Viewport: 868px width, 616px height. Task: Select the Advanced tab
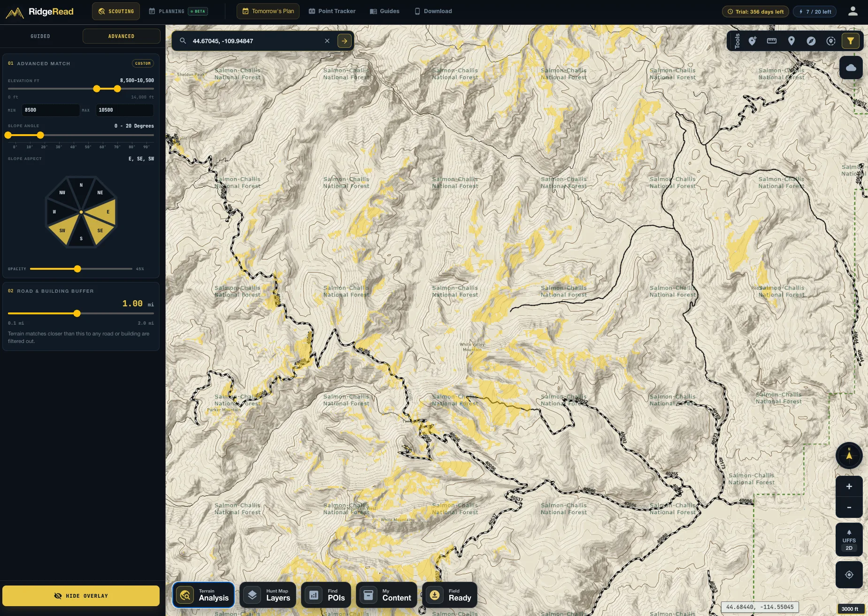[x=121, y=36]
